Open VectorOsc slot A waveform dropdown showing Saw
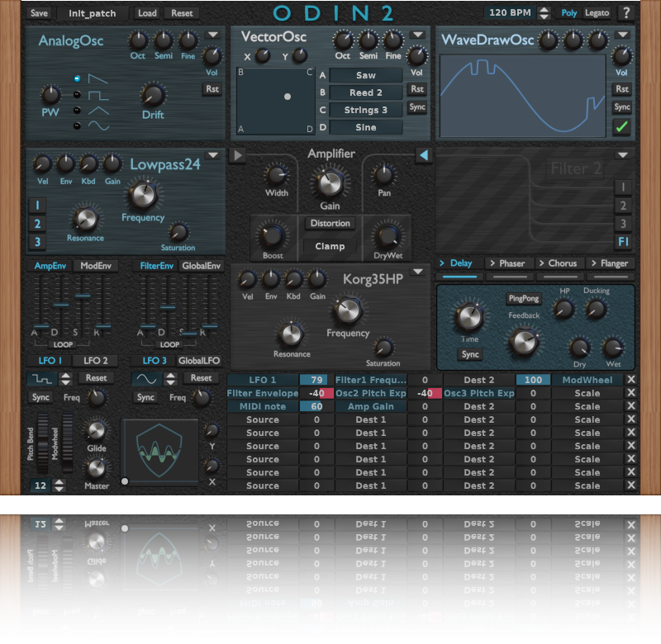The width and height of the screenshot is (661, 644). click(x=365, y=75)
